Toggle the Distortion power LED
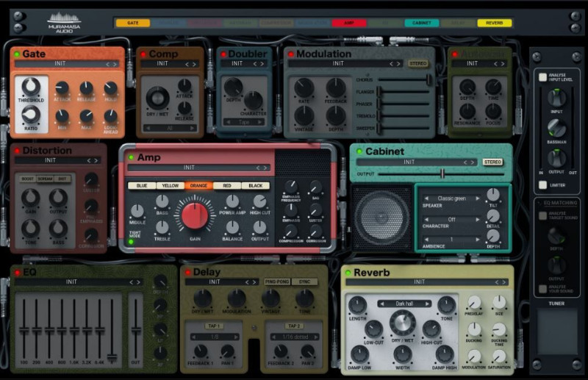 click(x=17, y=151)
